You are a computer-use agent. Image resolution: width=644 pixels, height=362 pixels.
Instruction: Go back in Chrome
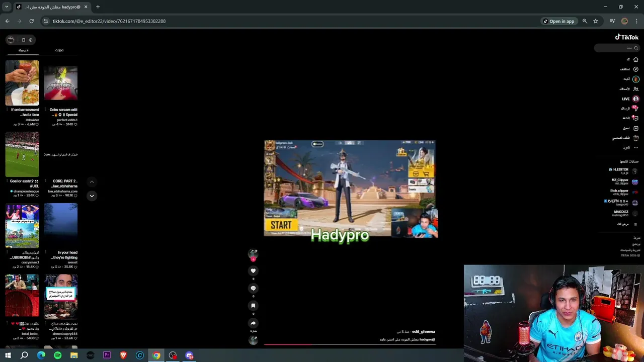pos(7,21)
